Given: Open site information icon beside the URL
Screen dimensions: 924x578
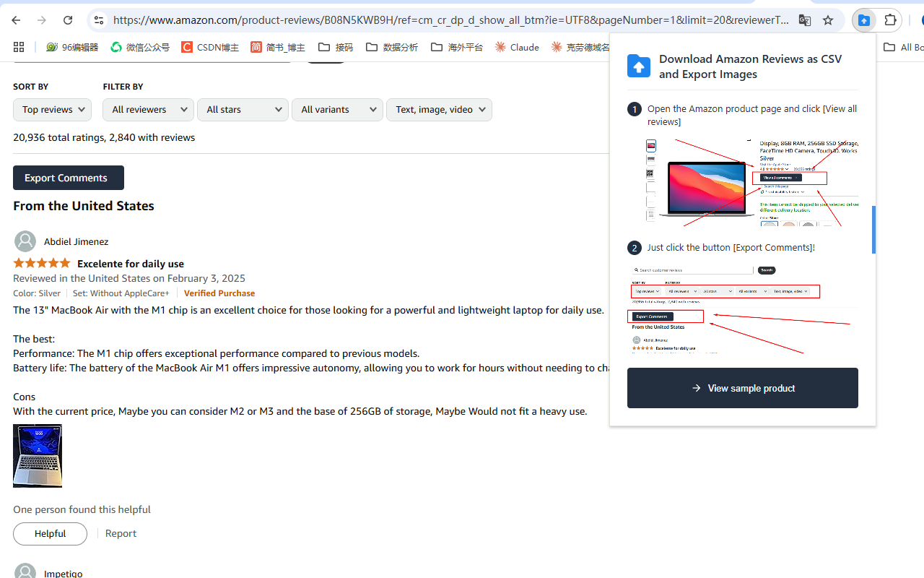Looking at the screenshot, I should 99,20.
